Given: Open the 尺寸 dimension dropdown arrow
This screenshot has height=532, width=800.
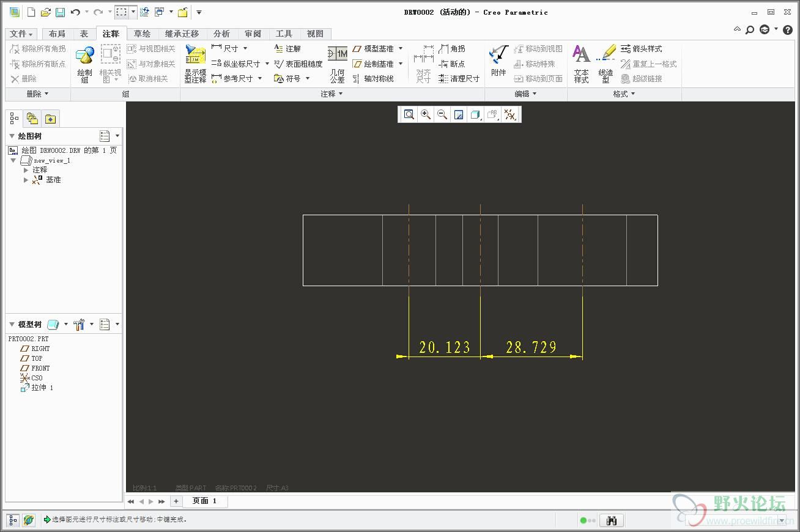Looking at the screenshot, I should click(245, 48).
